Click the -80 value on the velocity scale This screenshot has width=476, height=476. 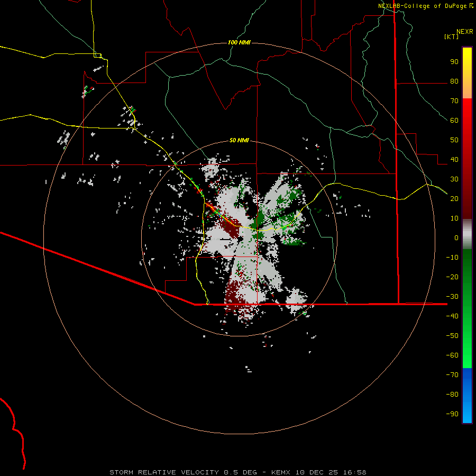coord(452,395)
